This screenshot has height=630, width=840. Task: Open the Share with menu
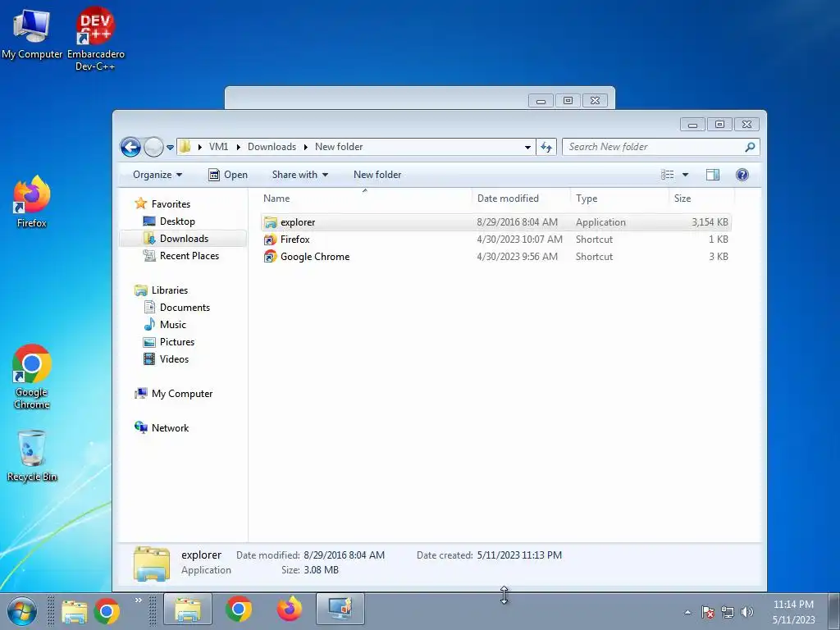tap(300, 175)
